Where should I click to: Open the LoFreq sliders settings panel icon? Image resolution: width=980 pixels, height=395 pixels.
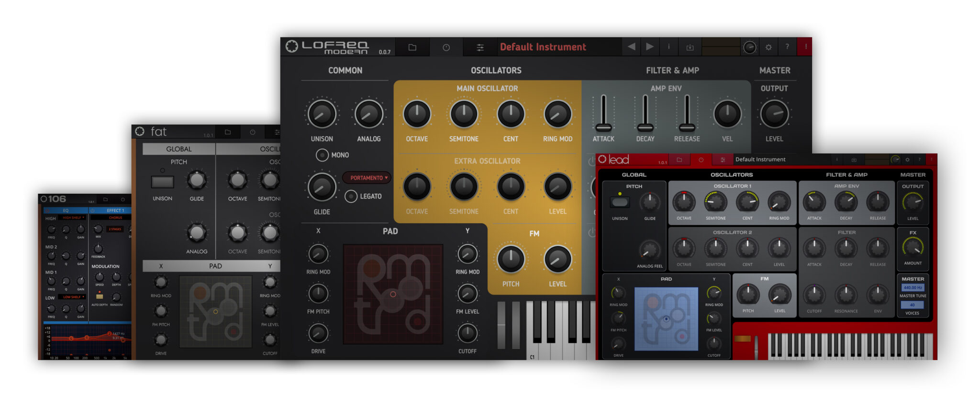coord(480,47)
